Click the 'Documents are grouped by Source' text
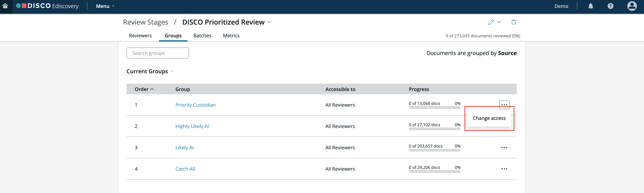The width and height of the screenshot is (644, 193). [471, 53]
